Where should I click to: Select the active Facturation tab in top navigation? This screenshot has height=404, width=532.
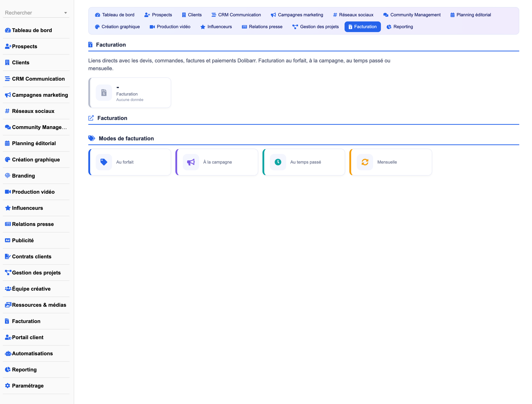[x=363, y=27]
